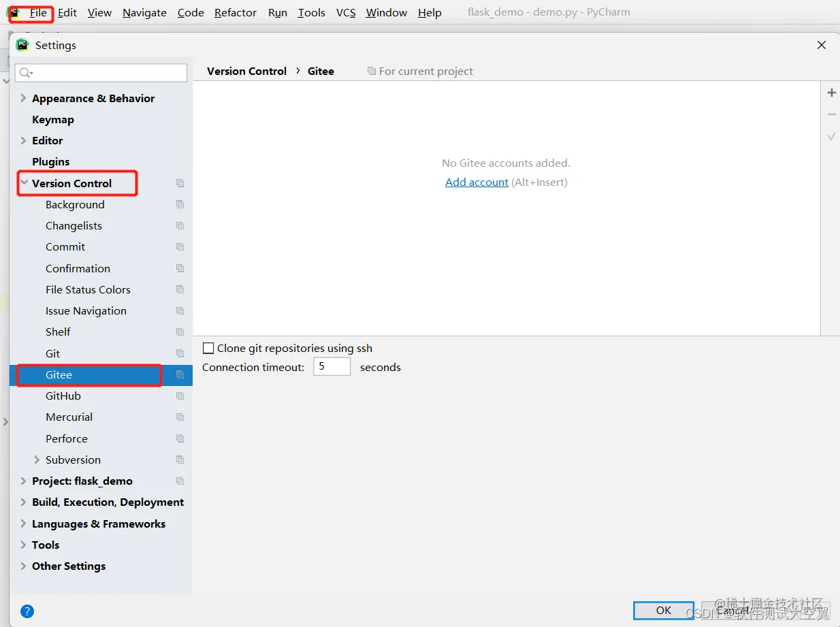This screenshot has height=627, width=840.
Task: Confirm settings with the OK button
Action: [x=664, y=611]
